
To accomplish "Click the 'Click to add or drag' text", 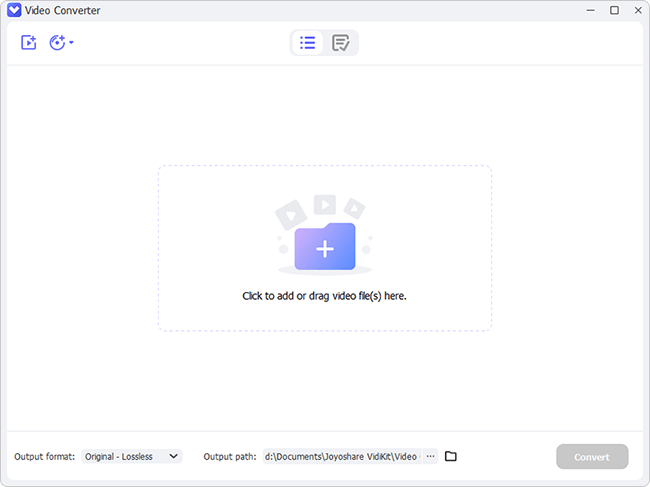I will (x=324, y=296).
